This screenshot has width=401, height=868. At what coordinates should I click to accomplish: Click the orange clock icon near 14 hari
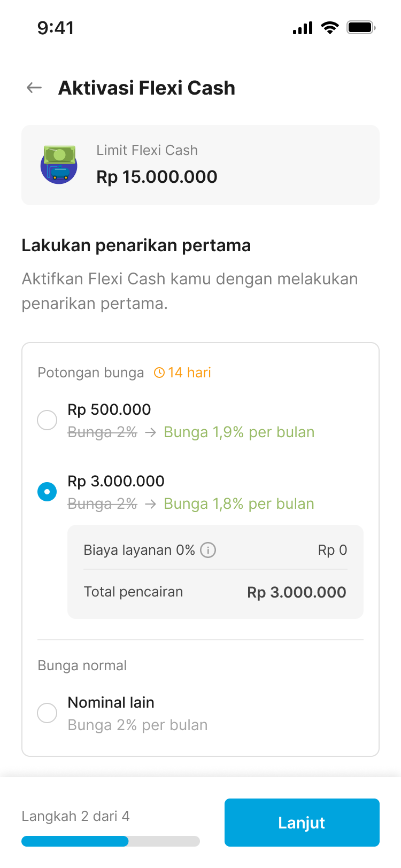click(159, 373)
